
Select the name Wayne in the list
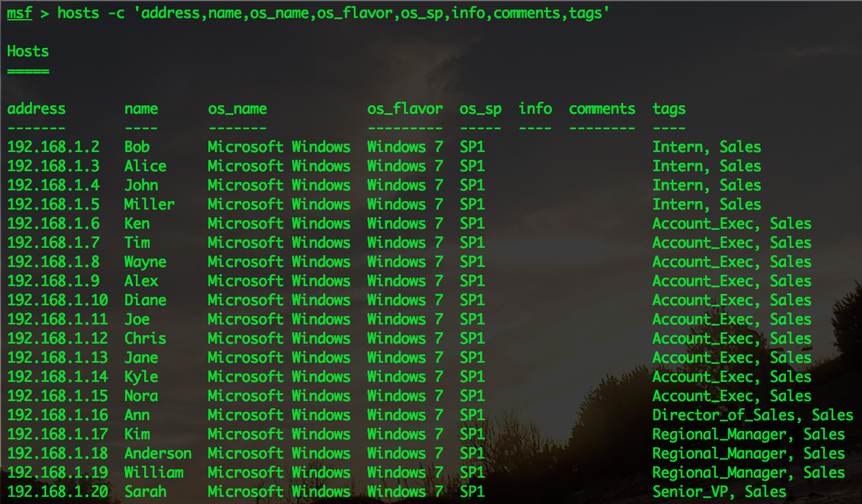click(x=145, y=262)
